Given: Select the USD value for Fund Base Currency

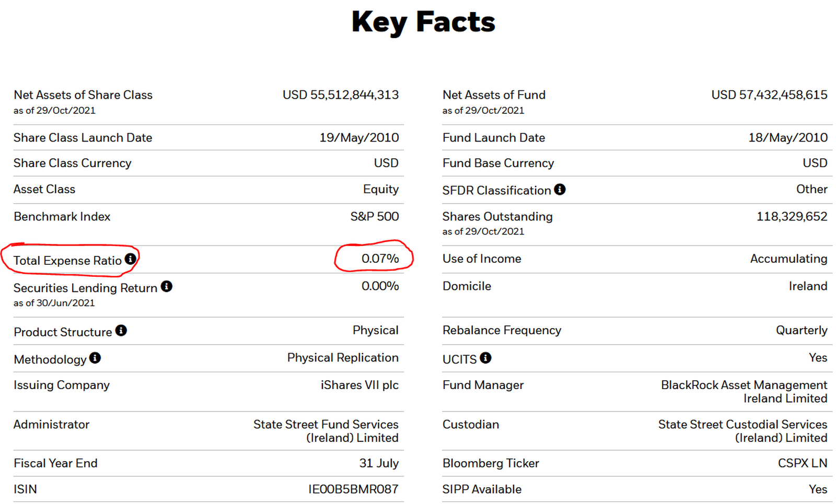Looking at the screenshot, I should (815, 163).
